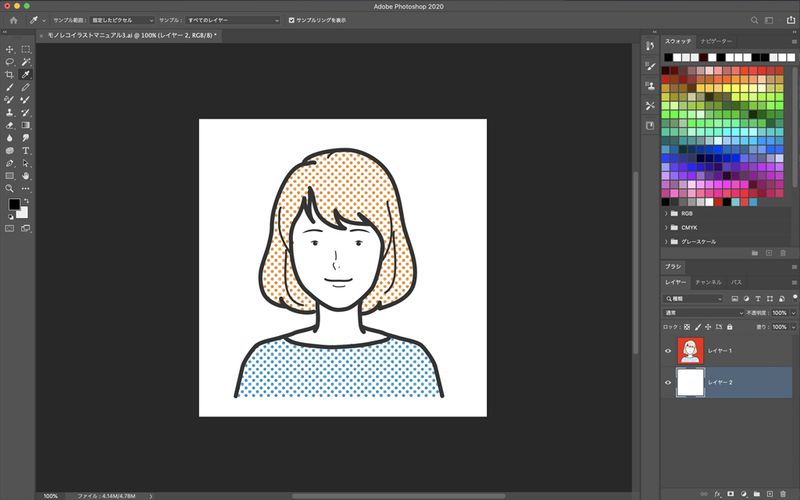Image resolution: width=800 pixels, height=500 pixels.
Task: Open the layer blend mode 通常 dropdown
Action: (700, 312)
